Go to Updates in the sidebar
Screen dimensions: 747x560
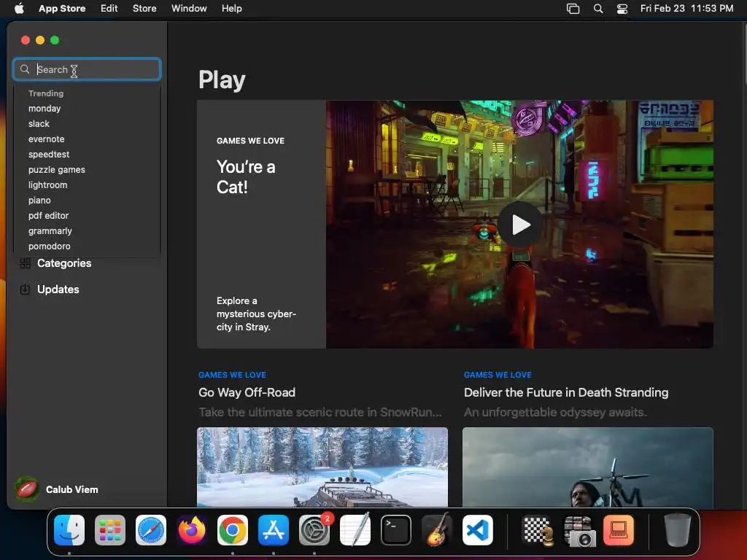pyautogui.click(x=58, y=289)
